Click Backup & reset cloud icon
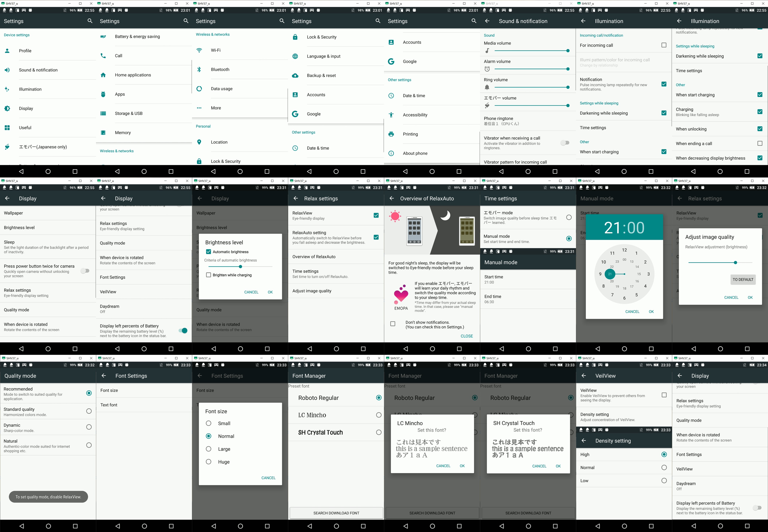The height and width of the screenshot is (532, 768). [295, 76]
